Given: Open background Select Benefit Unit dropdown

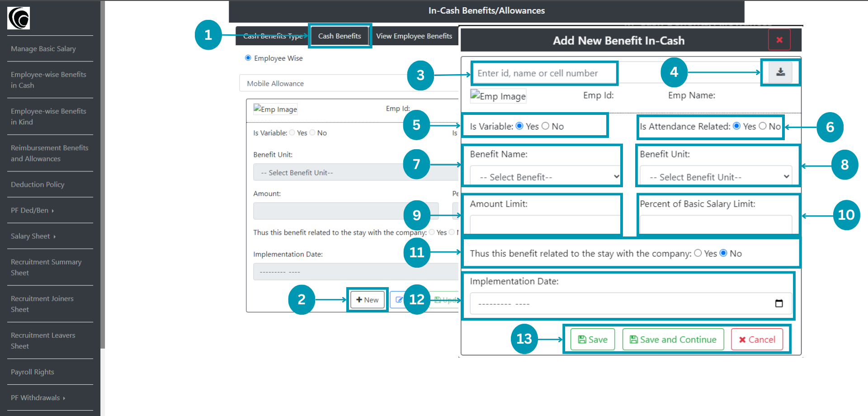Looking at the screenshot, I should tap(356, 172).
